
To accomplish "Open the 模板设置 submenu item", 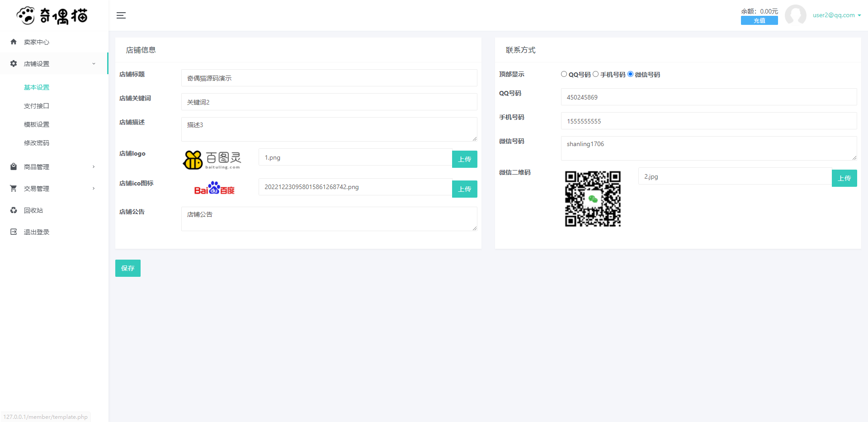I will point(37,124).
